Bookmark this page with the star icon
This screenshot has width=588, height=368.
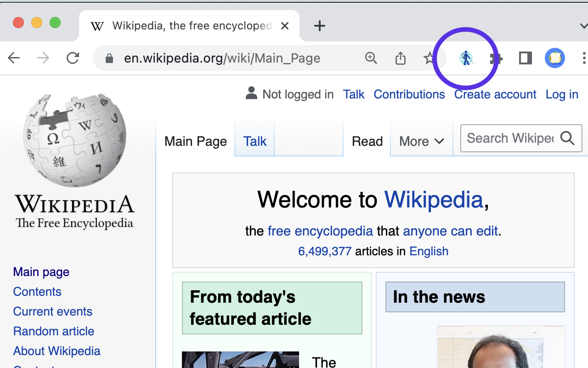429,58
